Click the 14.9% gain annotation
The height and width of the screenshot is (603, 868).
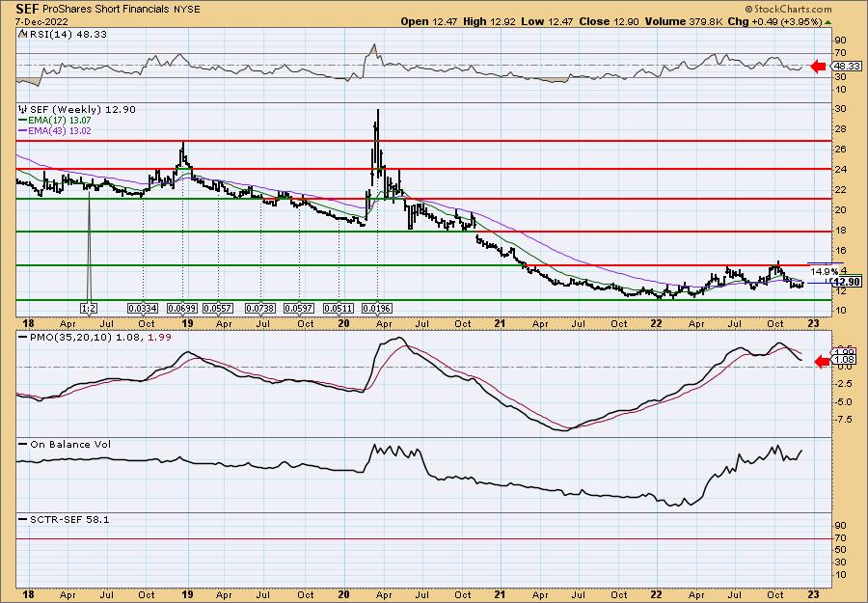pos(825,272)
